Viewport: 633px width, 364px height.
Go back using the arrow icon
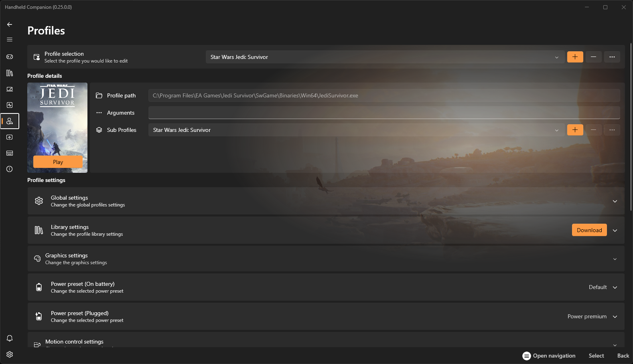[x=10, y=24]
